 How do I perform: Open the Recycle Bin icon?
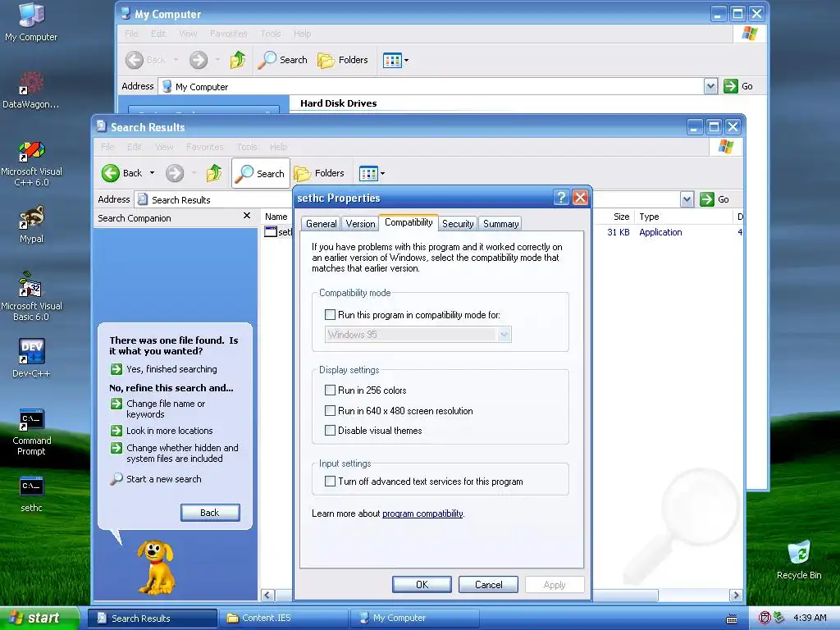point(799,560)
